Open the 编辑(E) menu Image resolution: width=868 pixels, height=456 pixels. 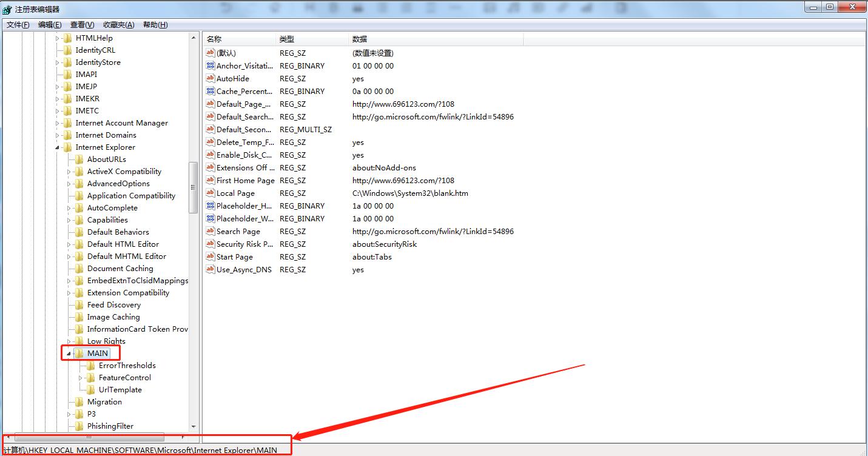tap(50, 25)
